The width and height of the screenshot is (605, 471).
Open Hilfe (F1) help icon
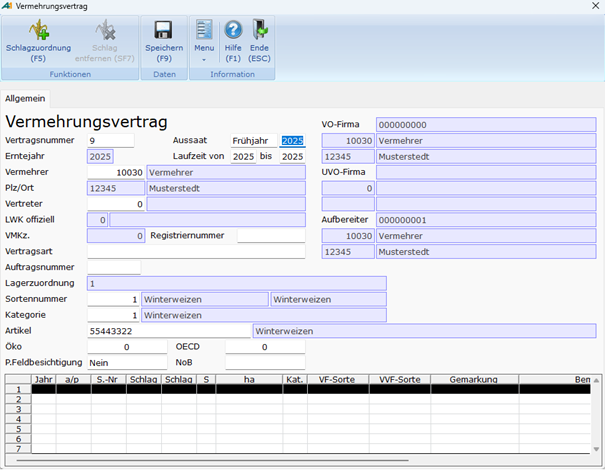233,30
